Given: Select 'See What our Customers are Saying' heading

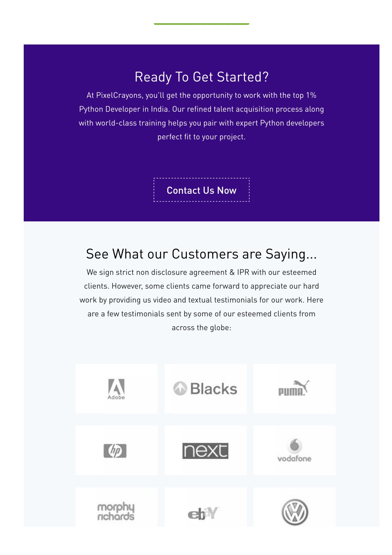Looking at the screenshot, I should click(x=201, y=254).
